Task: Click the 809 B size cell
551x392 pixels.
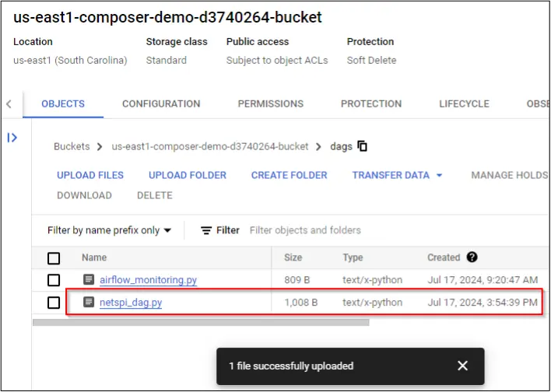Action: click(x=297, y=280)
